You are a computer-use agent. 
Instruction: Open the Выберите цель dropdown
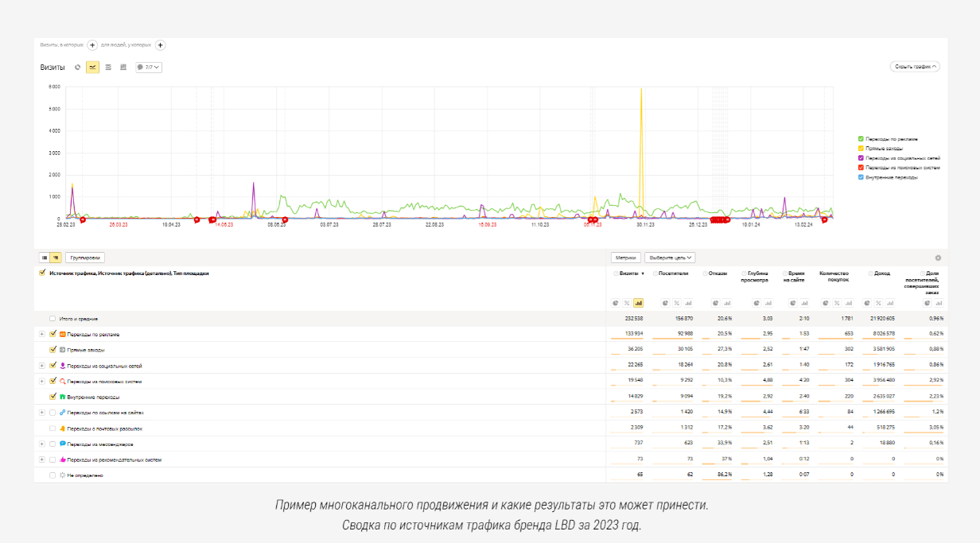click(671, 258)
